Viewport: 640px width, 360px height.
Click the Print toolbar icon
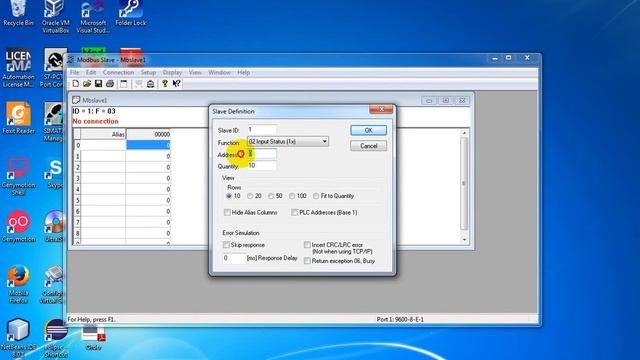coord(110,84)
